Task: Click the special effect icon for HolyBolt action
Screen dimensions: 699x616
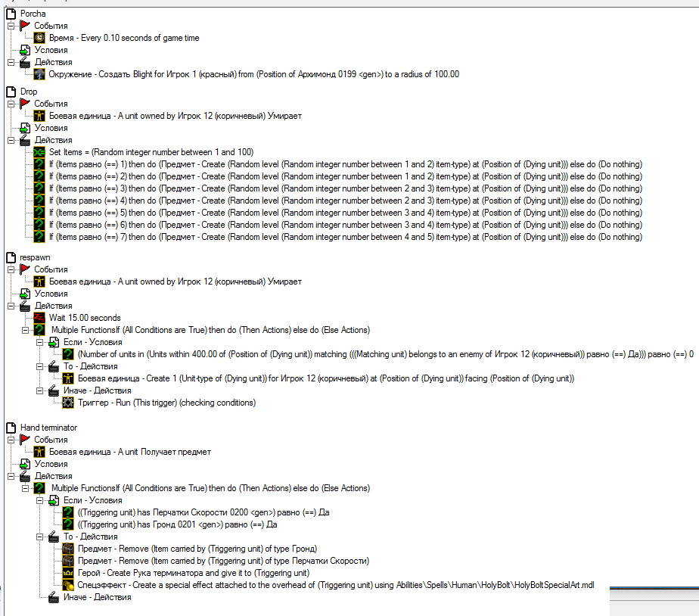Action: [68, 585]
